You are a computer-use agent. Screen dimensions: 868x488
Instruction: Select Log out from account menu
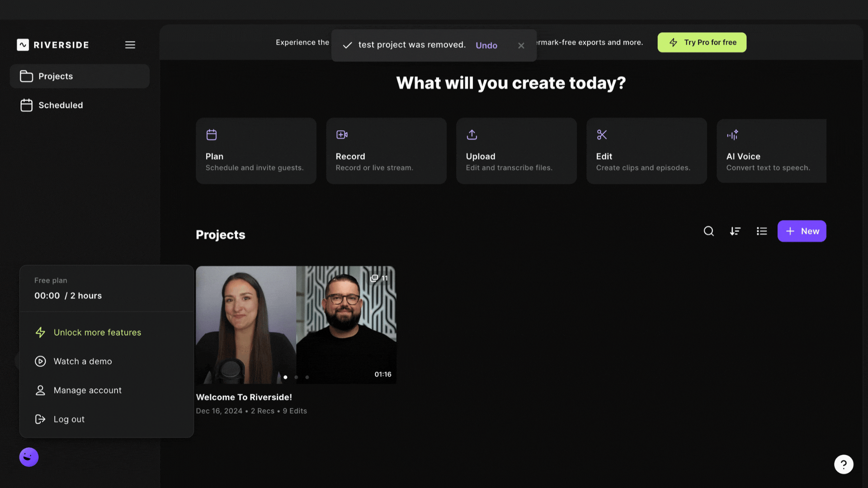pos(69,419)
